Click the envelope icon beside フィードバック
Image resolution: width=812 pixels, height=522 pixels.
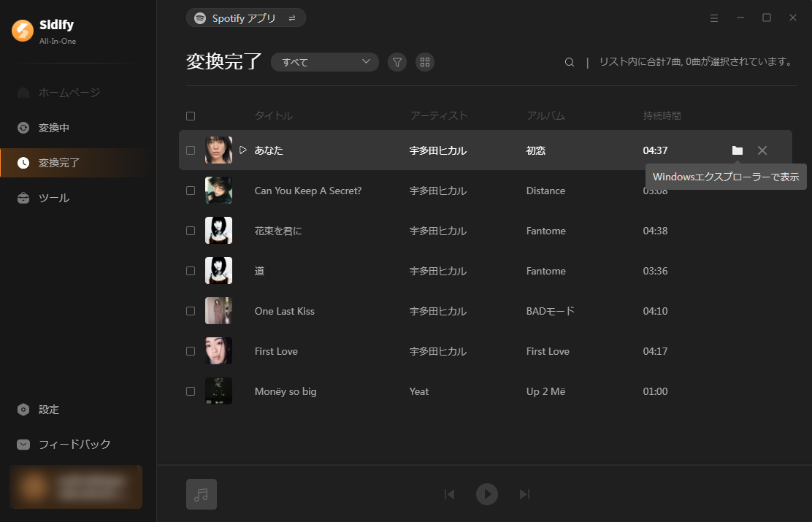(x=23, y=445)
